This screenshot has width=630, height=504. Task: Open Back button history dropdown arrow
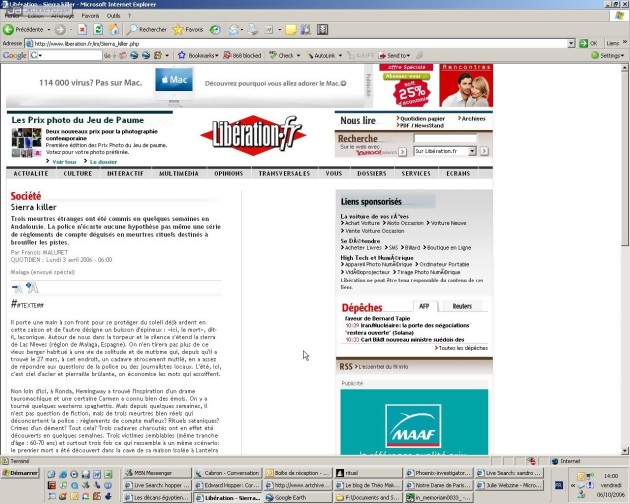pyautogui.click(x=49, y=30)
